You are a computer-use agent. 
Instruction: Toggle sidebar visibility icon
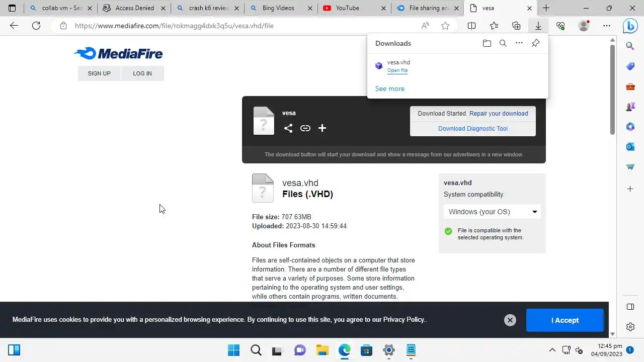pos(630,307)
